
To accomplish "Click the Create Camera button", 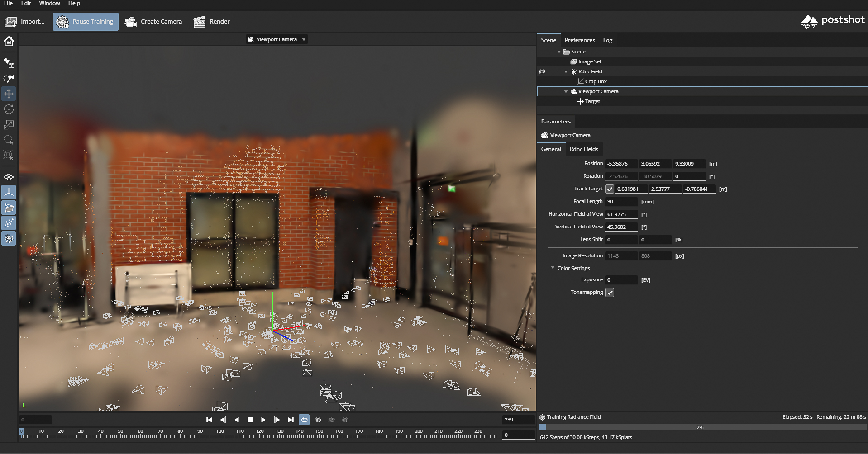I will [x=153, y=22].
